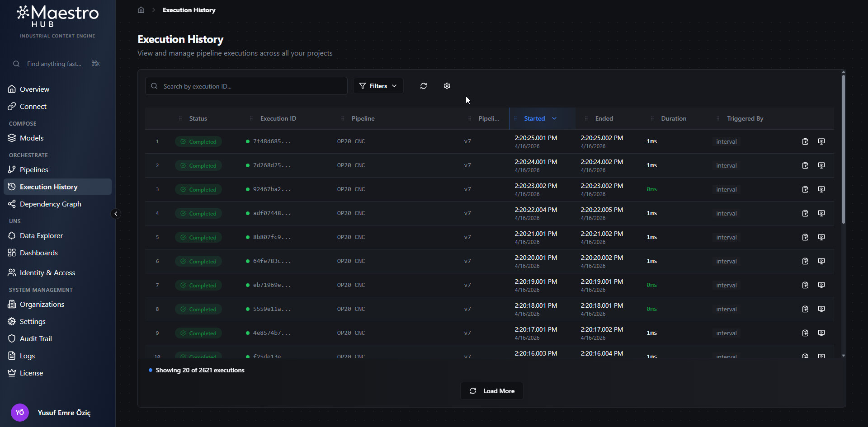Open monitor view for execution 7f48d685

(821, 141)
